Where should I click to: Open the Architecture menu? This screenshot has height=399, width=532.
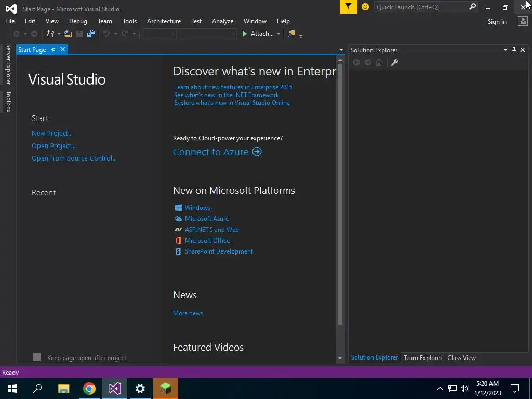click(x=164, y=21)
